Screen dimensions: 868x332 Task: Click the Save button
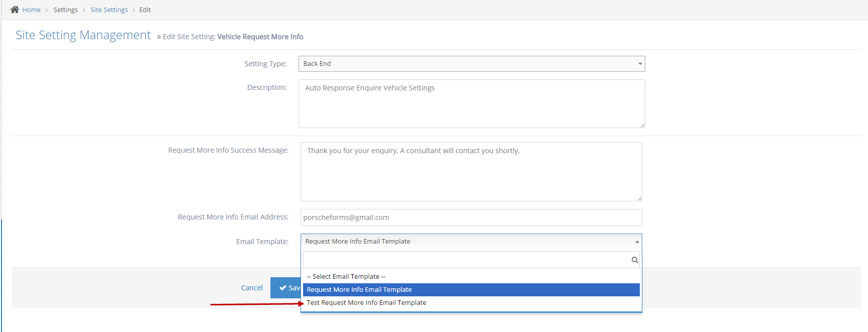pyautogui.click(x=285, y=288)
